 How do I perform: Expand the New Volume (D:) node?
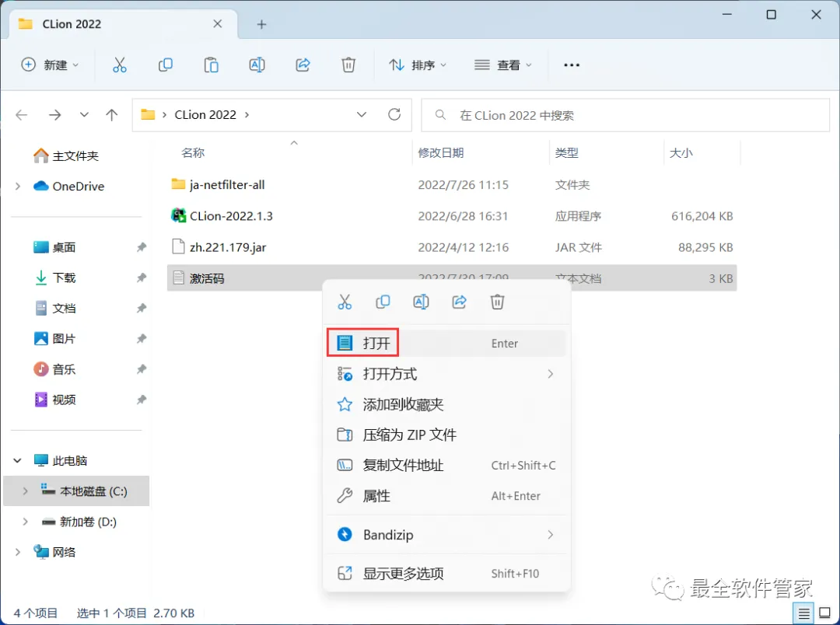(x=25, y=522)
